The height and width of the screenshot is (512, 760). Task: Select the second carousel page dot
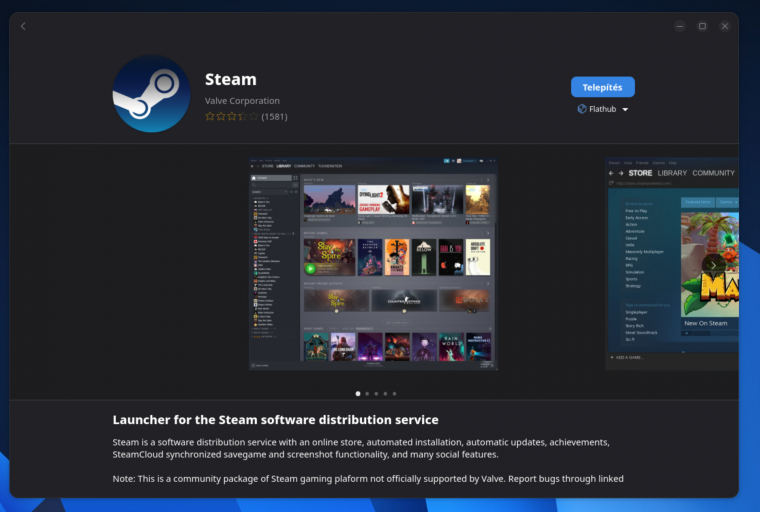point(367,394)
